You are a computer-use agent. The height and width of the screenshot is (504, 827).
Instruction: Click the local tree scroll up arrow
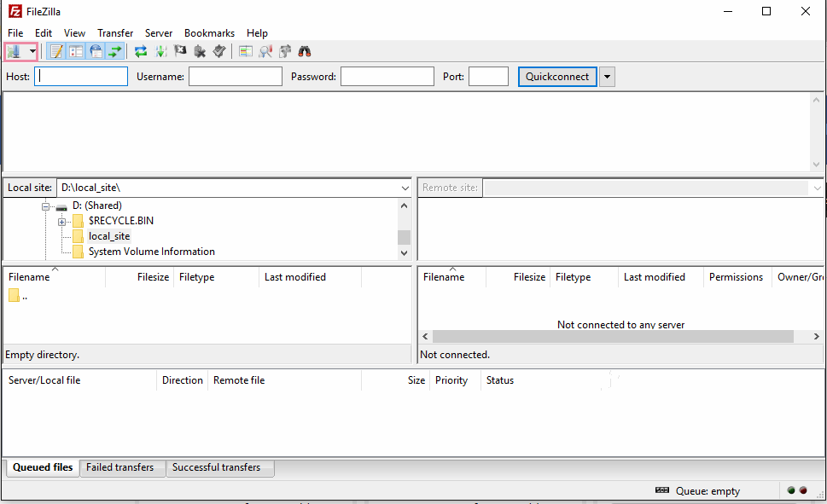404,206
